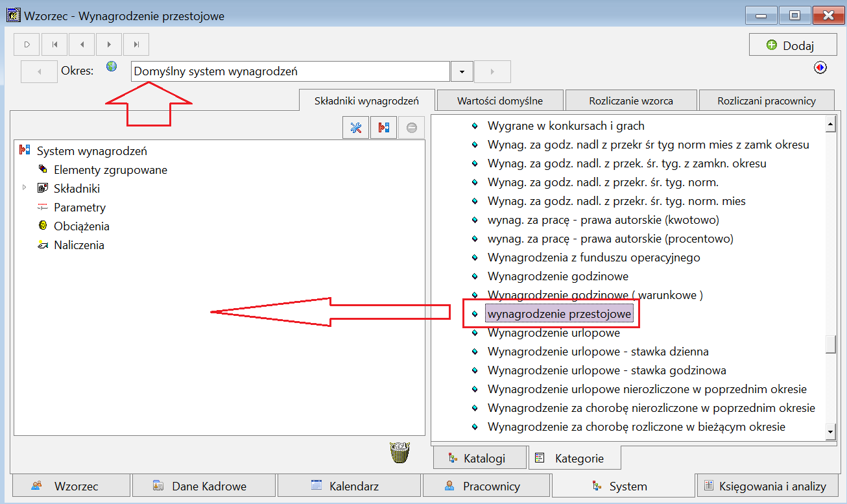The width and height of the screenshot is (847, 504).
Task: Select Wynag. za godz. nadl. z przekr. śr. tyg. norm. mies
Action: pyautogui.click(x=617, y=201)
